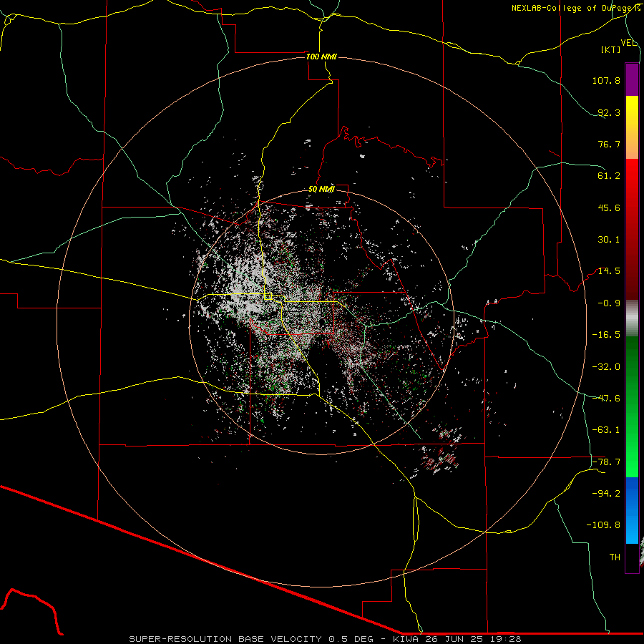Image resolution: width=644 pixels, height=644 pixels.
Task: Click the -16.5 velocity scale value
Action: tap(606, 335)
